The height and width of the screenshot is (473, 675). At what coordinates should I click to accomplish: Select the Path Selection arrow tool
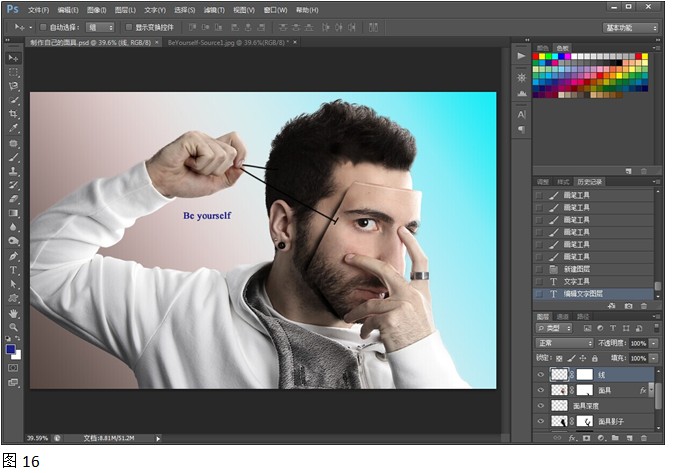13,284
